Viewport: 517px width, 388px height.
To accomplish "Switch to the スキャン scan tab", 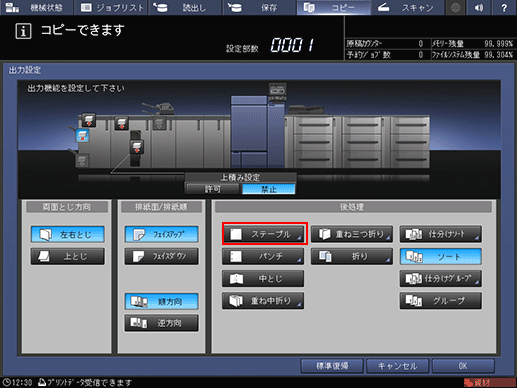I will (407, 7).
